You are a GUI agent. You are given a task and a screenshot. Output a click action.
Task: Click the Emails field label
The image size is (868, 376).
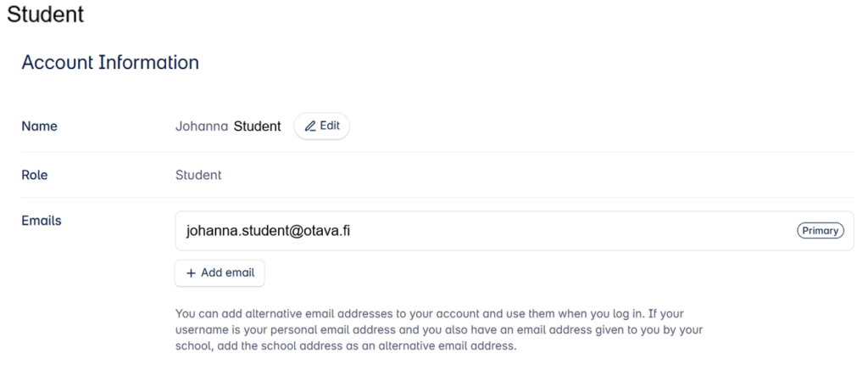[42, 221]
